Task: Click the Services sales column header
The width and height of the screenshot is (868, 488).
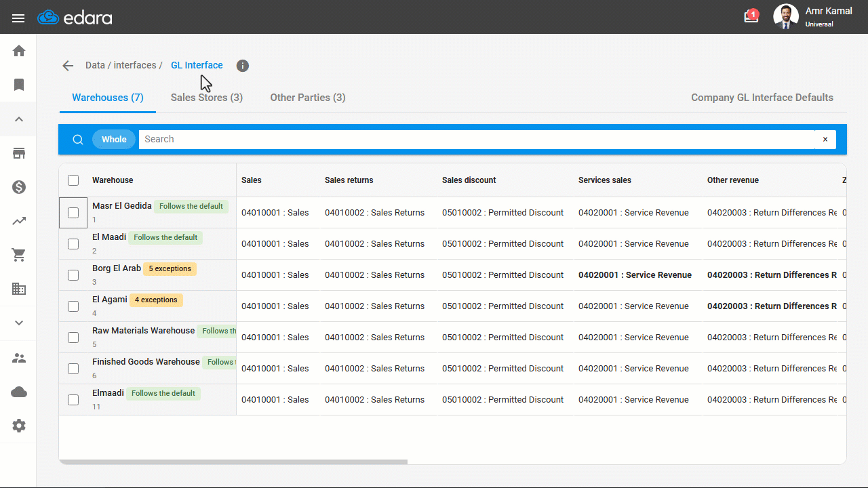Action: 605,180
